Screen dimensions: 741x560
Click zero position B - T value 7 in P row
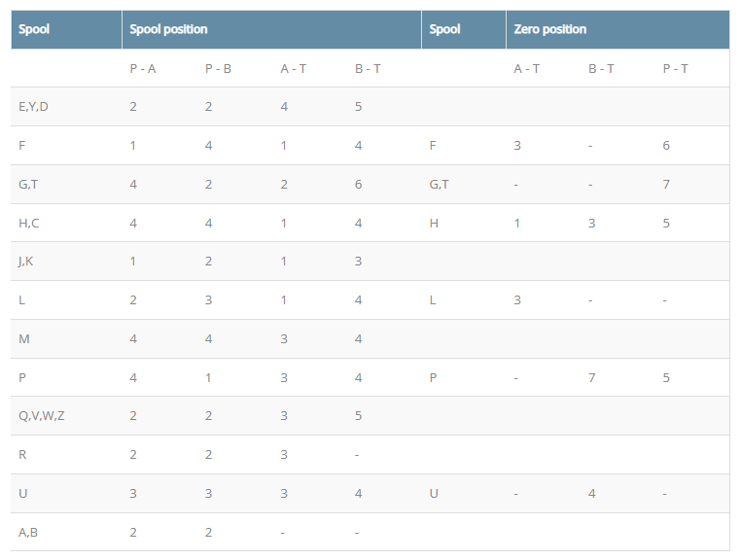tap(591, 377)
